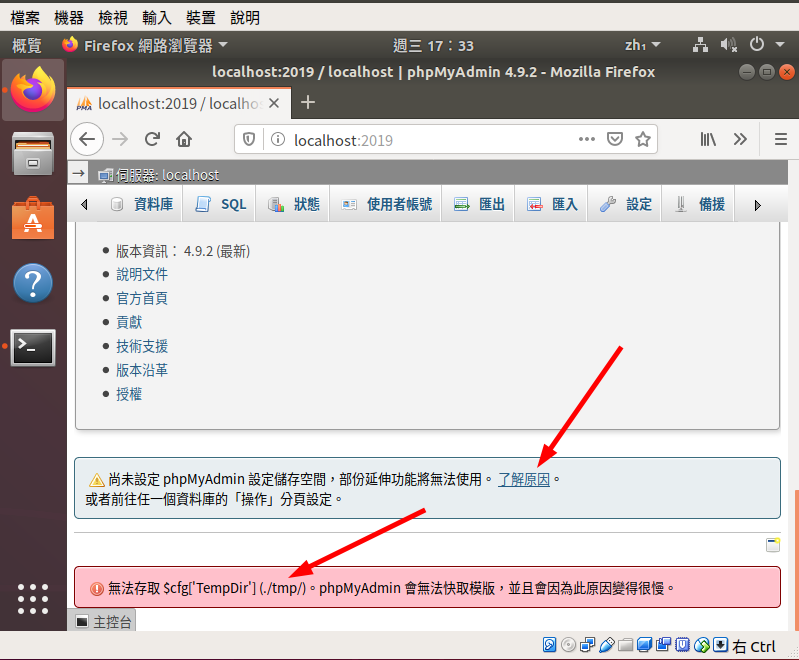Open the Firefox hamburger menu
The image size is (799, 660).
[781, 139]
